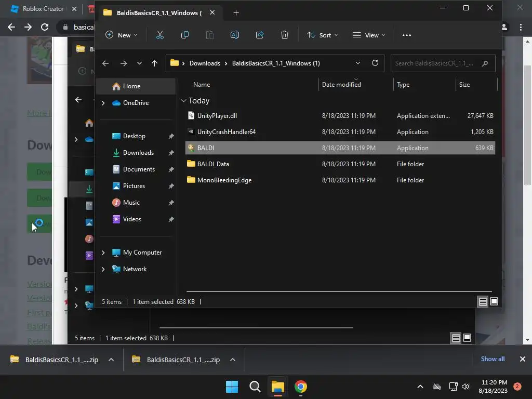This screenshot has height=399, width=532.
Task: Click the volume speaker tray icon
Action: point(465,387)
